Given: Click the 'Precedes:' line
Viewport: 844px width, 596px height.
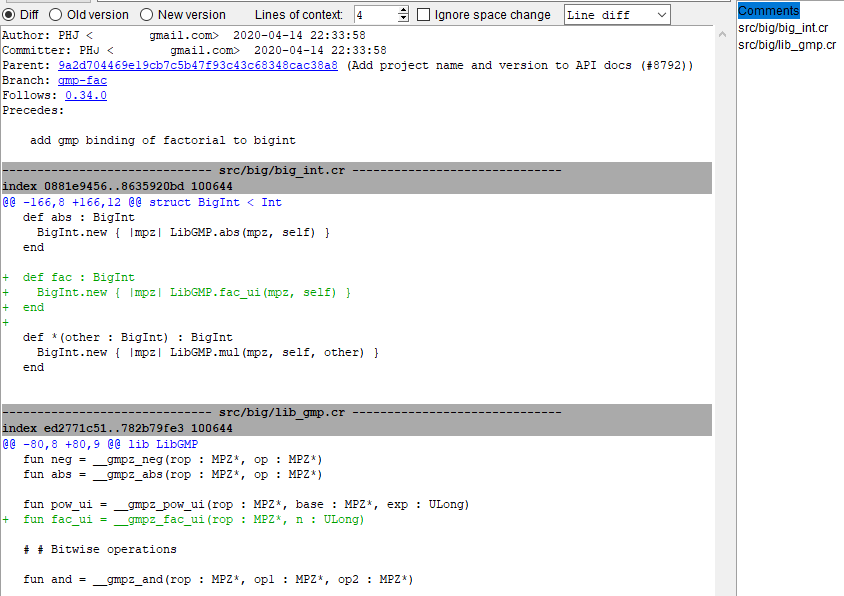Looking at the screenshot, I should (x=33, y=110).
